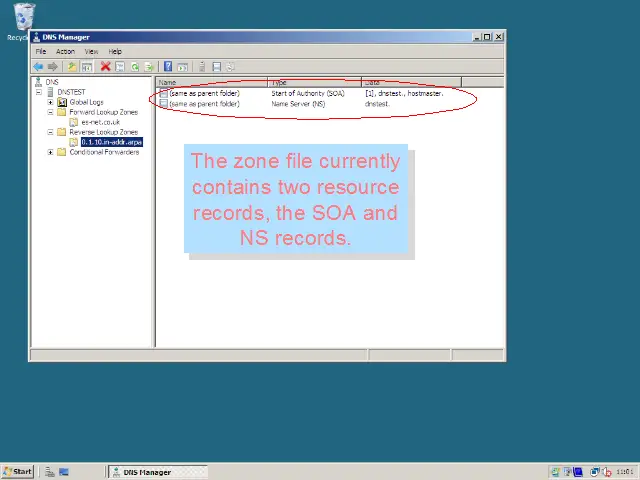Click the DNS Manager title bar icon
640x480 pixels.
pyautogui.click(x=36, y=37)
